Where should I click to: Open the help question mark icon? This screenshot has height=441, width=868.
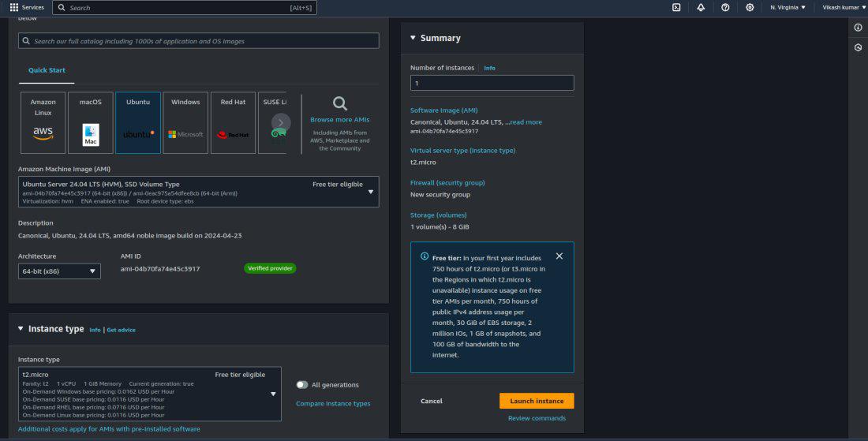tap(725, 8)
